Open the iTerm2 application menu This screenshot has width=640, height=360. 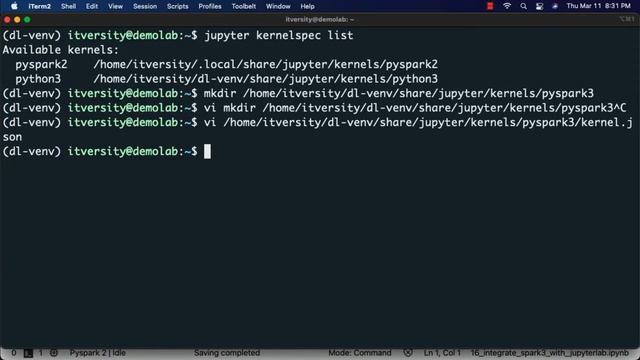point(40,7)
